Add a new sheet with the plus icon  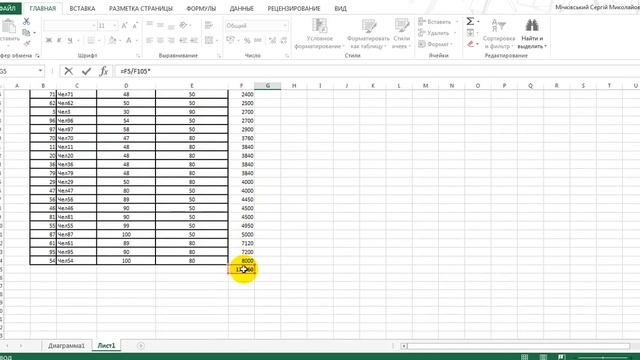140,346
